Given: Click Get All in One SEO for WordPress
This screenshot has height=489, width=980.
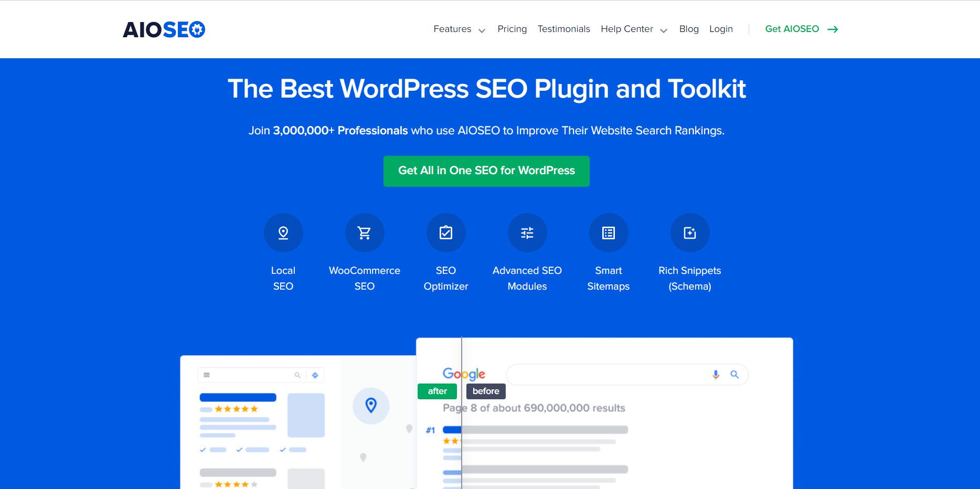Looking at the screenshot, I should click(x=486, y=171).
